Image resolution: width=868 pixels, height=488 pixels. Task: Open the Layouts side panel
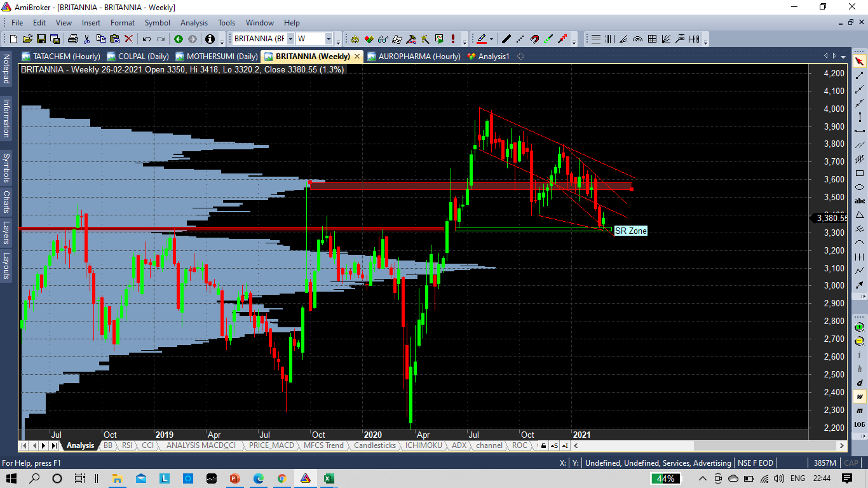6,266
